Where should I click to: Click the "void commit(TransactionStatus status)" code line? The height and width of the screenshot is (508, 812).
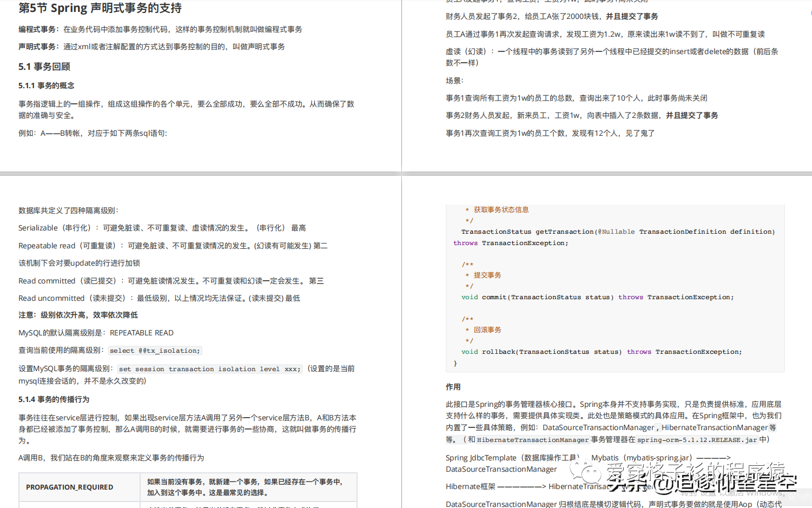point(598,297)
